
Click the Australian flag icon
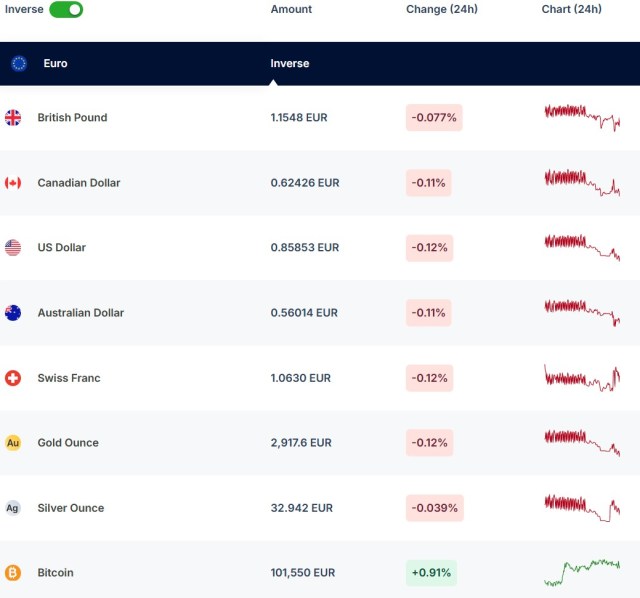click(x=13, y=313)
